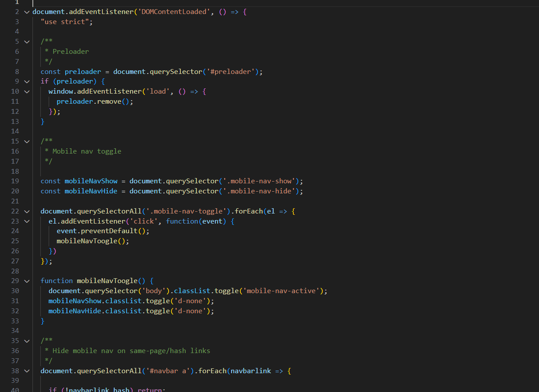Collapse the mobileNavToogle function definition fold
The height and width of the screenshot is (392, 539).
point(27,281)
